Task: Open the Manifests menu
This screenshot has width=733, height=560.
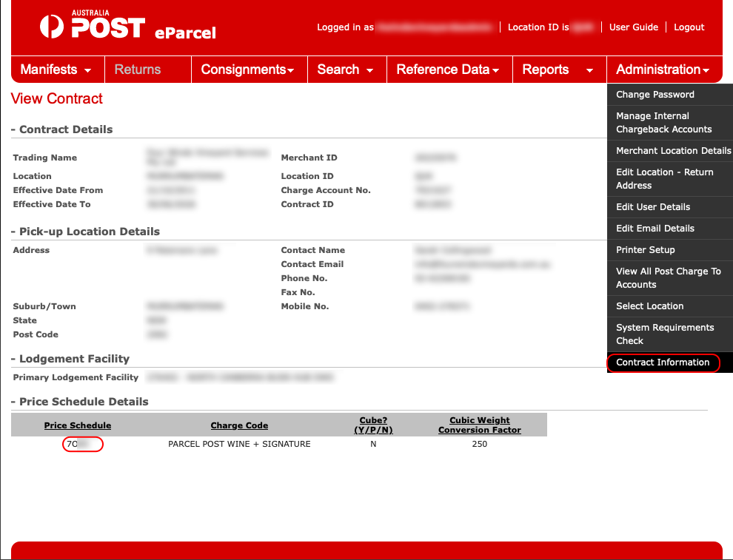Action: point(58,70)
